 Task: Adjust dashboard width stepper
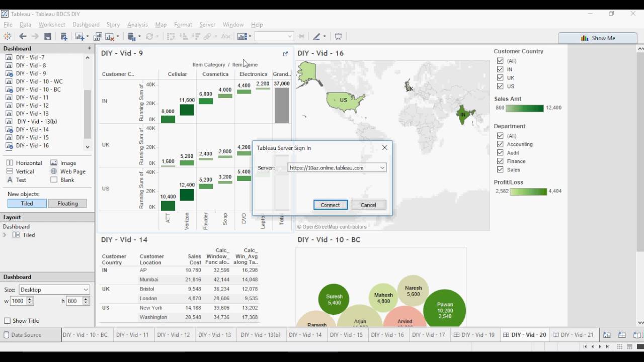(30, 301)
